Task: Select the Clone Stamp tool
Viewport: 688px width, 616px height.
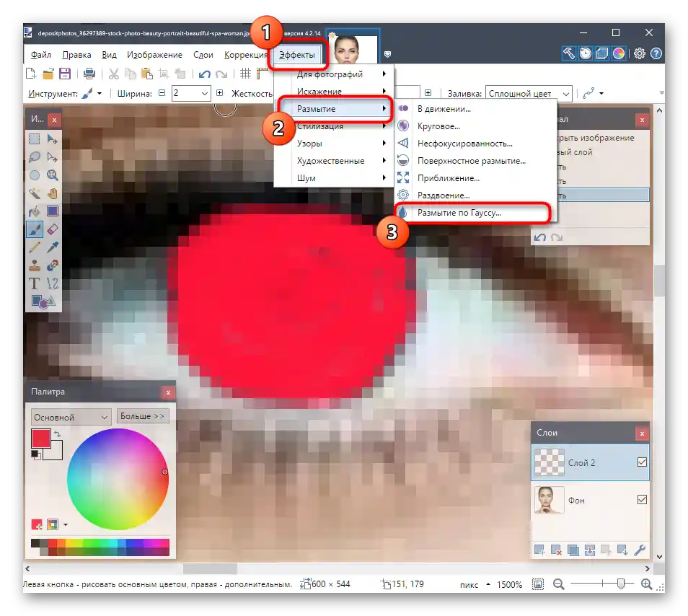Action: 34,265
